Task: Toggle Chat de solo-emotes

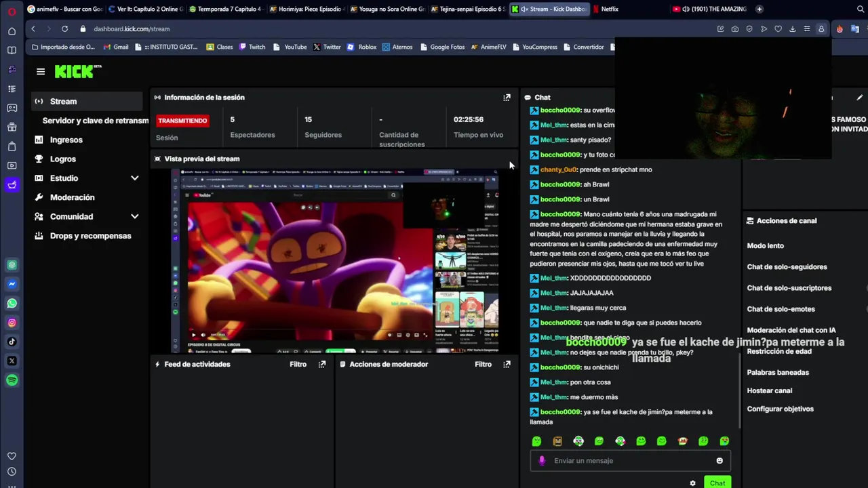Action: point(781,309)
